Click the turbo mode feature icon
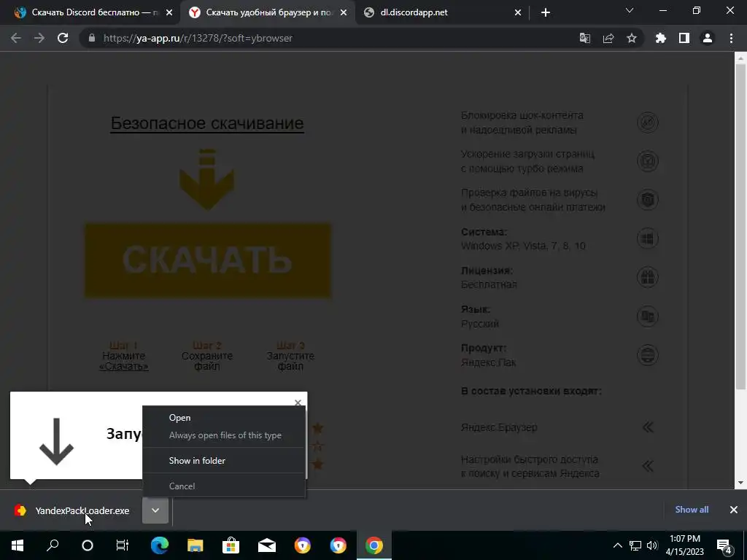 click(648, 161)
